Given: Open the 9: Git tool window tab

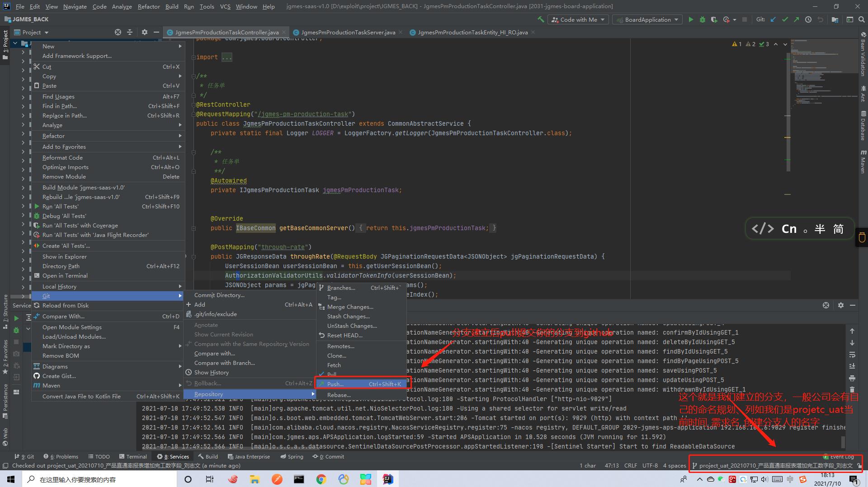Looking at the screenshot, I should click(24, 457).
